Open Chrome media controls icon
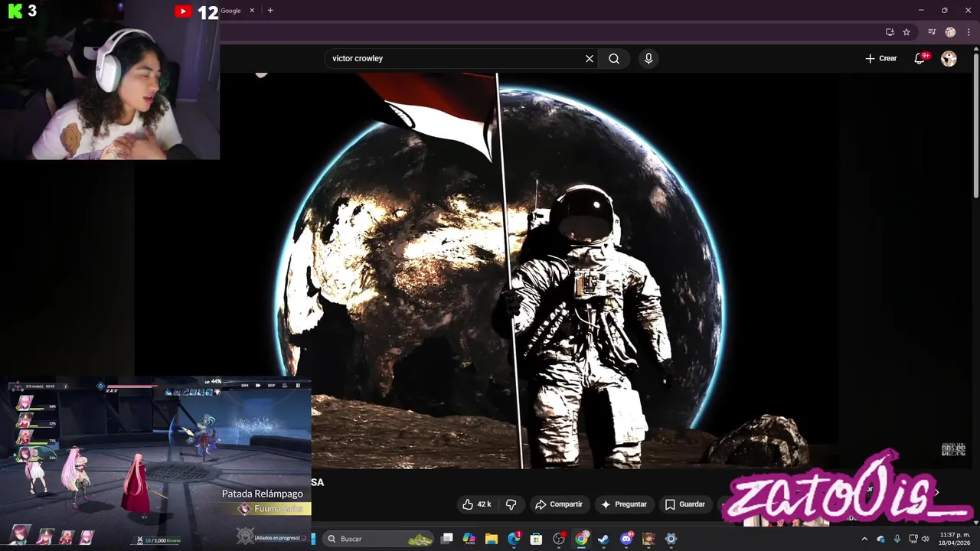 pyautogui.click(x=932, y=32)
